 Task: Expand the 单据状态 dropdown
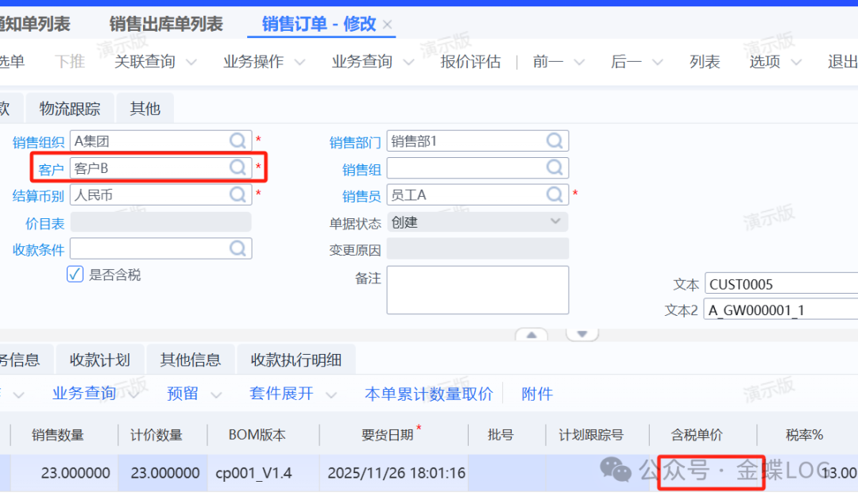pyautogui.click(x=555, y=221)
